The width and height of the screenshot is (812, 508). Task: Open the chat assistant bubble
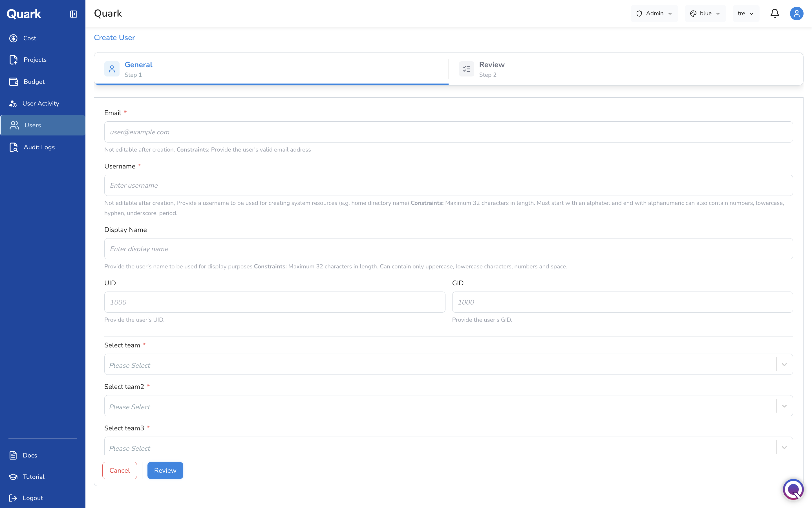793,489
